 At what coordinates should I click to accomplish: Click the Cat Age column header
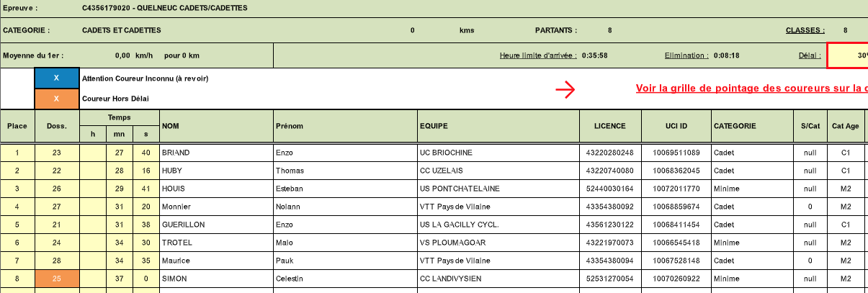pyautogui.click(x=845, y=126)
